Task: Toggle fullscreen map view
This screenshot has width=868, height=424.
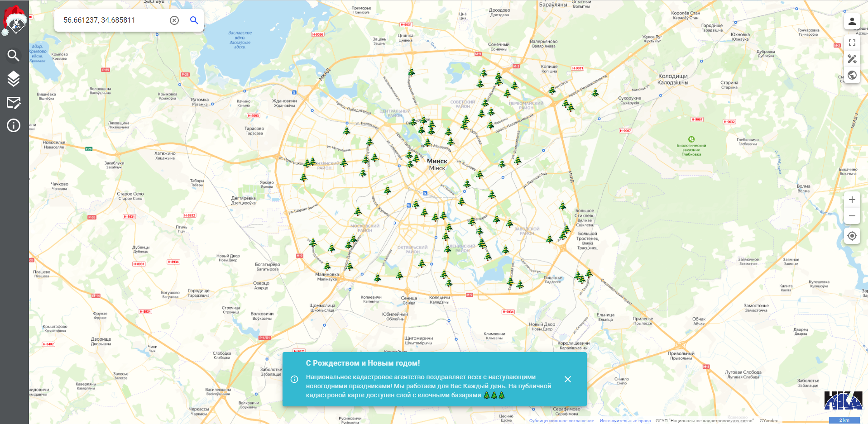Action: pos(852,43)
